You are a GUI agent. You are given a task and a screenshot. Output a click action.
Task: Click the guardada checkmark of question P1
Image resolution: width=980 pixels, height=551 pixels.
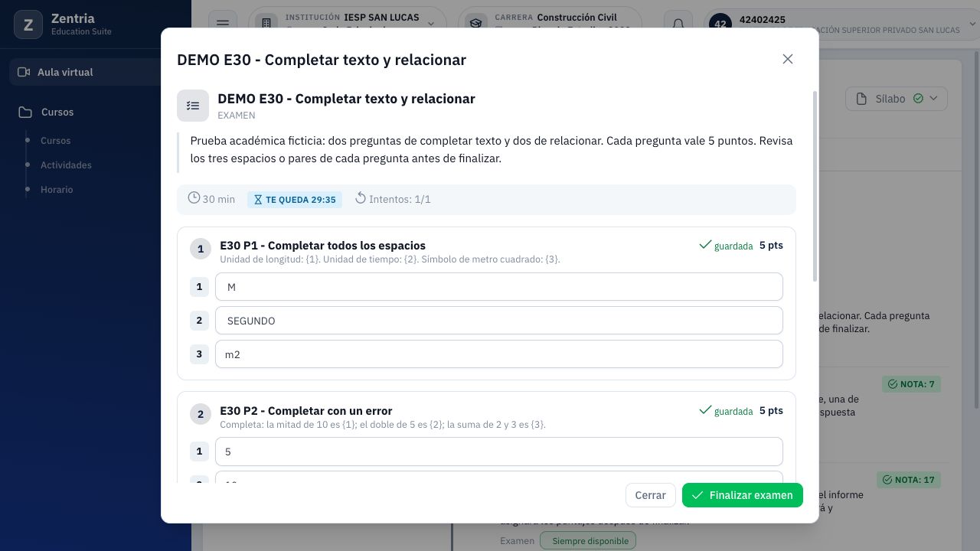[705, 245]
